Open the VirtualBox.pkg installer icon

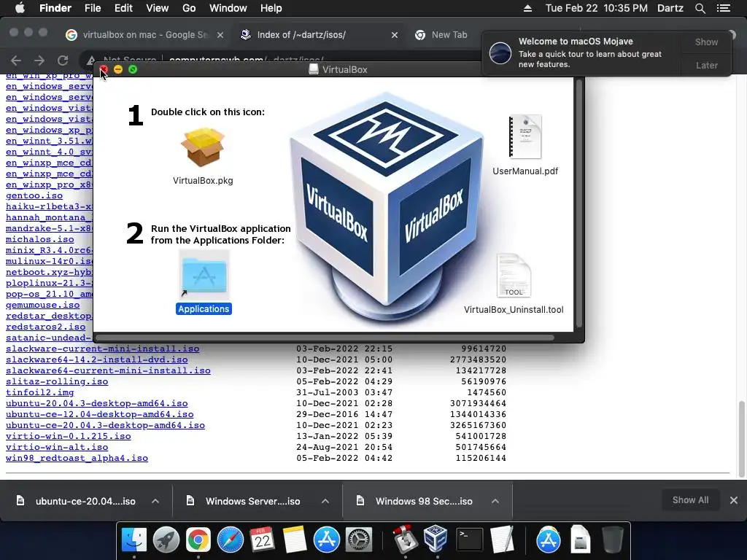tap(203, 147)
